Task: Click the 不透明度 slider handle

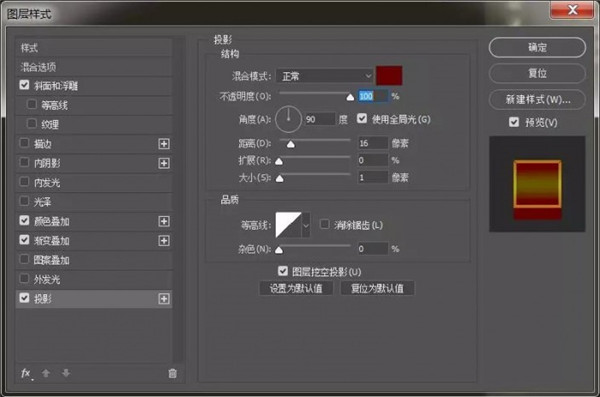Action: [350, 97]
